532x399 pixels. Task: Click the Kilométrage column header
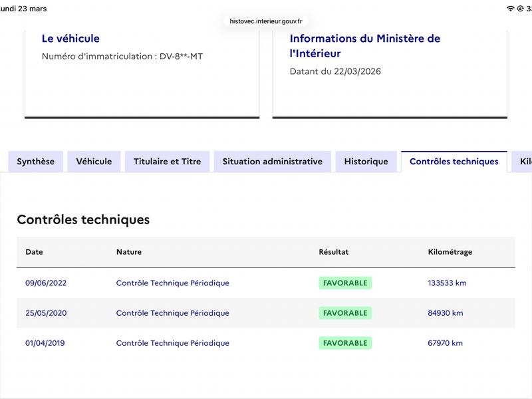450,252
